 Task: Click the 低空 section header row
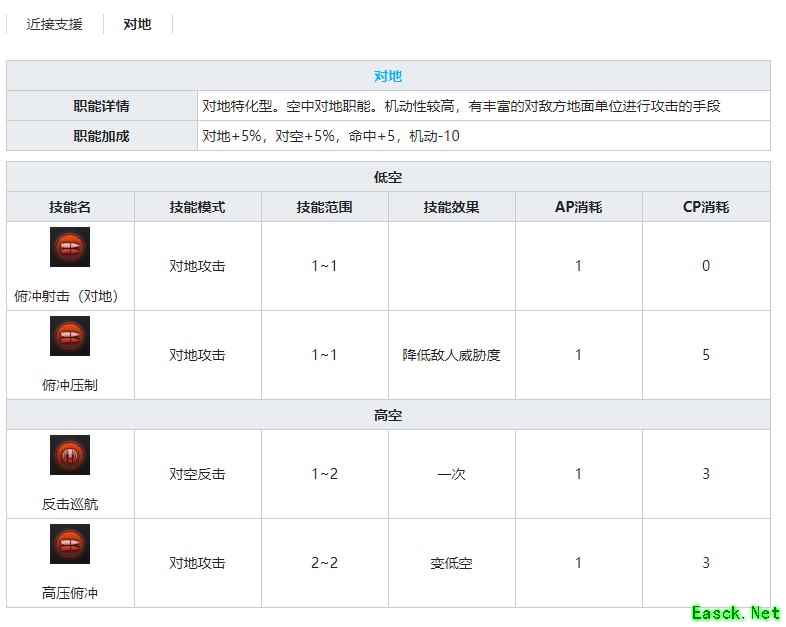click(x=388, y=177)
